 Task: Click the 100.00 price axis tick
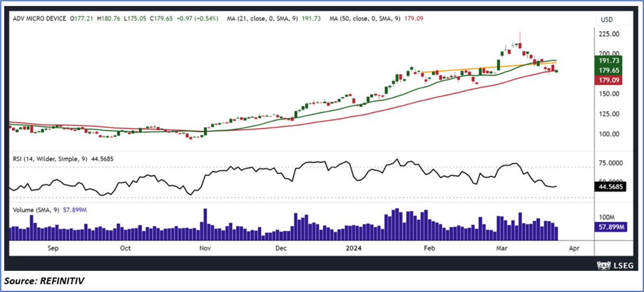[609, 134]
